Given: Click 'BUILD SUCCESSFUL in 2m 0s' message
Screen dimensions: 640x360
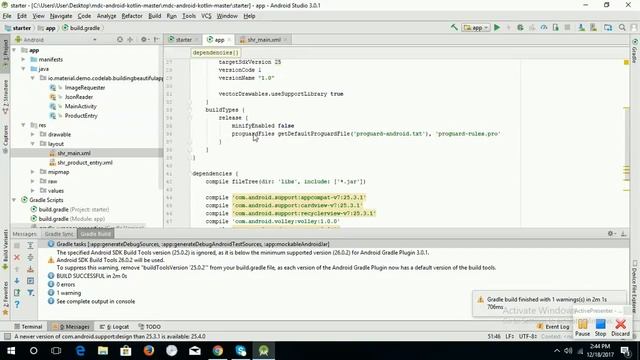Looking at the screenshot, I should click(x=91, y=276).
